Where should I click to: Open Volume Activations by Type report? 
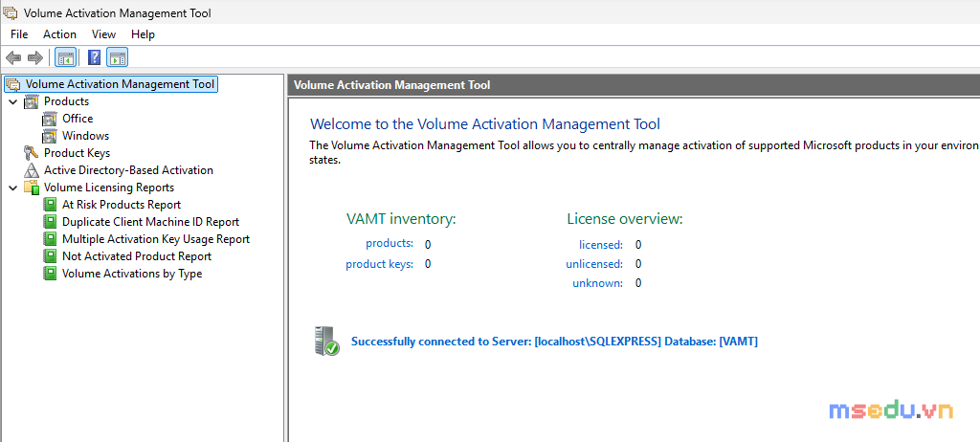tap(132, 274)
